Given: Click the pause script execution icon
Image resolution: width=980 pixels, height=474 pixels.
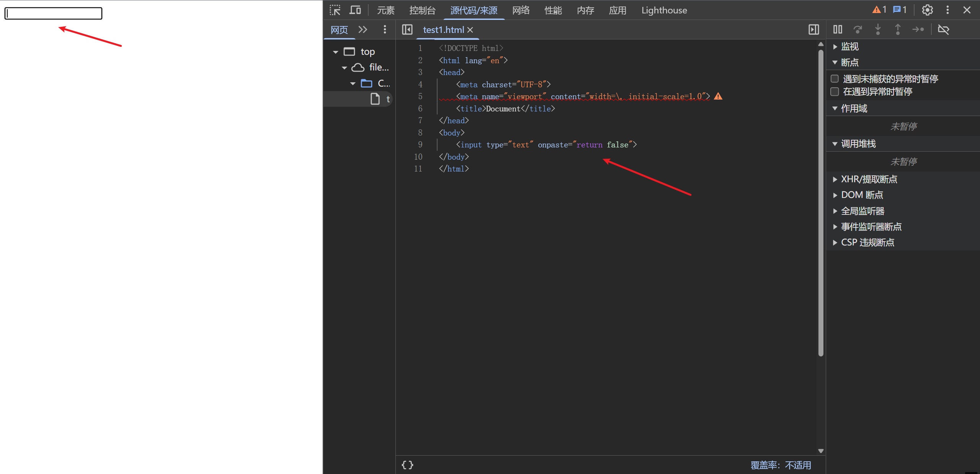Looking at the screenshot, I should click(838, 29).
